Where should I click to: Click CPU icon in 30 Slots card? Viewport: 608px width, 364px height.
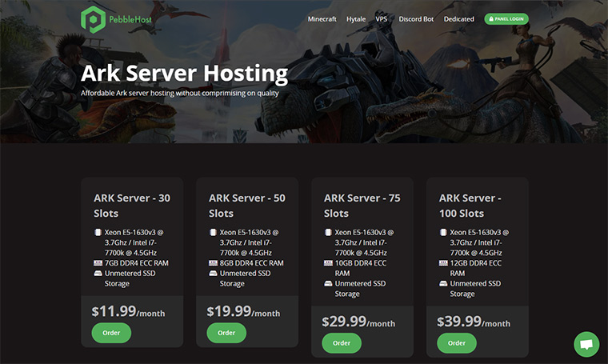click(x=98, y=232)
